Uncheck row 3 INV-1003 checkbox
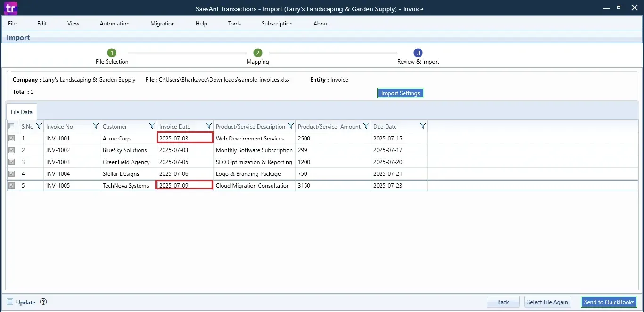The height and width of the screenshot is (312, 644). (12, 162)
